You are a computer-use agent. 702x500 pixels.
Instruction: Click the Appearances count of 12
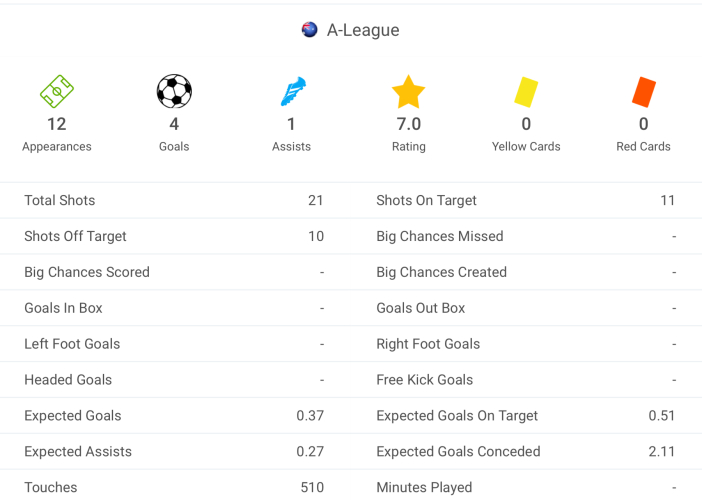point(57,124)
